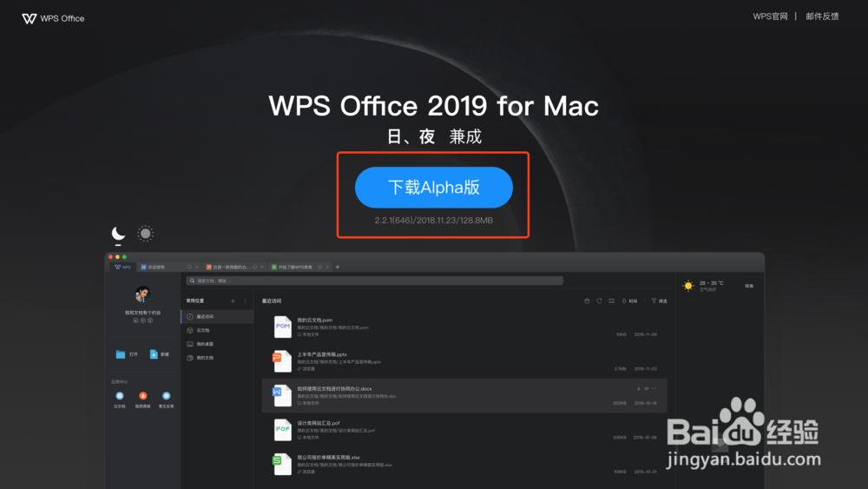The image size is (868, 489).
Task: Click the 新建 new document icon
Action: pos(154,354)
